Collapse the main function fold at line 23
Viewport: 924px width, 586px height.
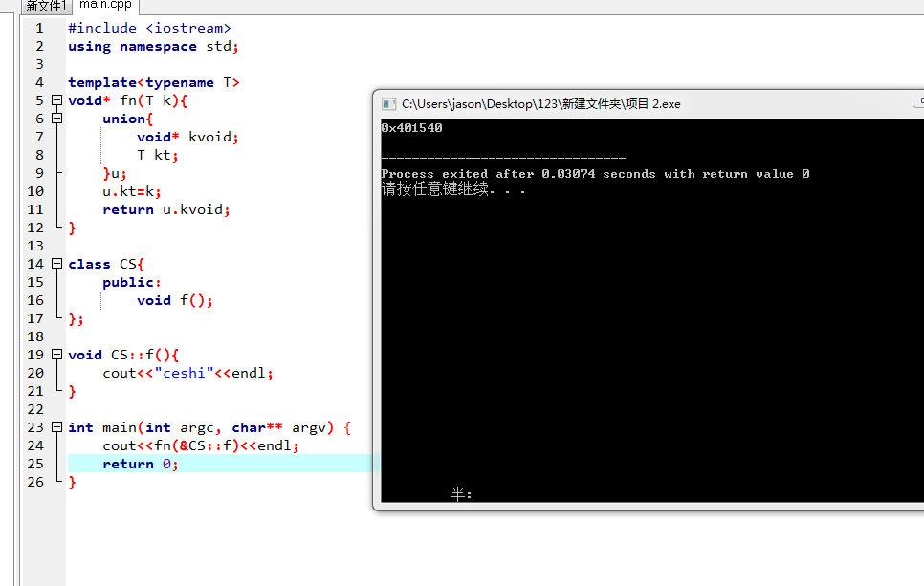tap(56, 427)
